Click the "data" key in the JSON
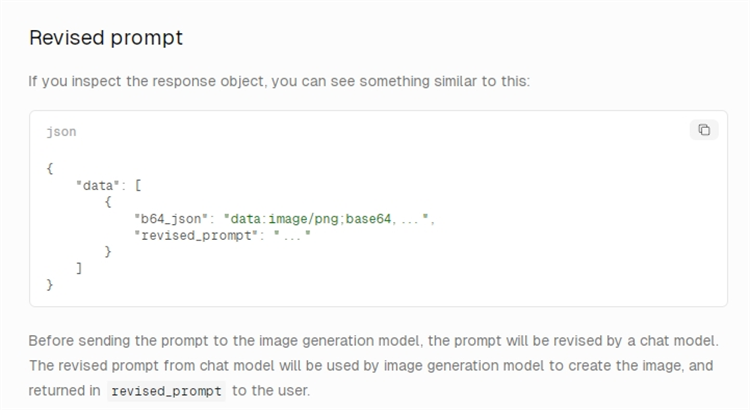This screenshot has width=750, height=410. tap(97, 184)
